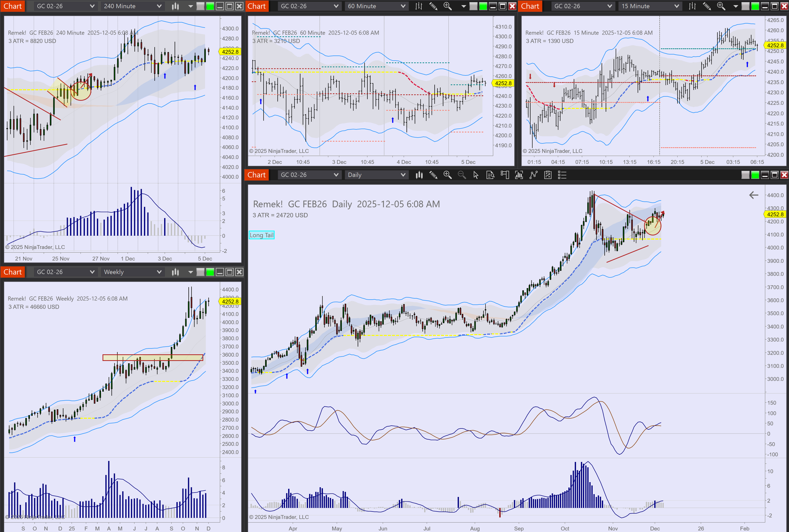The width and height of the screenshot is (789, 532).
Task: Toggle the green link button on the 240 Minute chart
Action: pyautogui.click(x=210, y=6)
